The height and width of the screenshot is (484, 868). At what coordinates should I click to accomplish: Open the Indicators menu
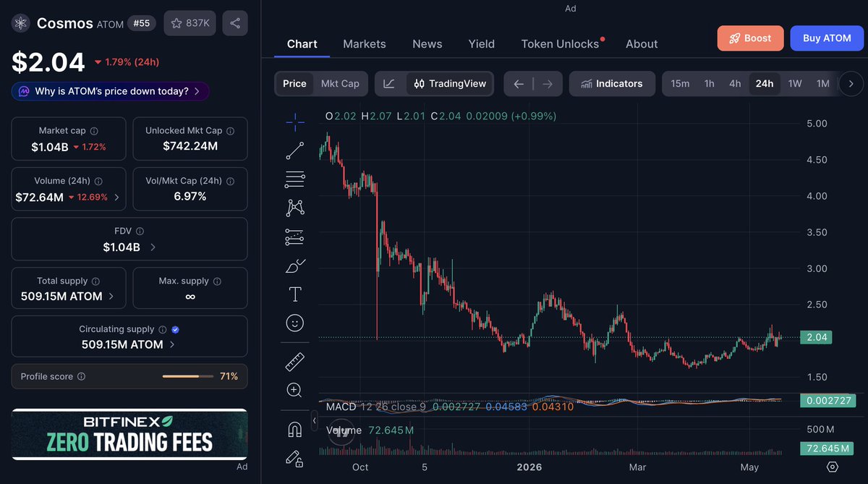[612, 84]
